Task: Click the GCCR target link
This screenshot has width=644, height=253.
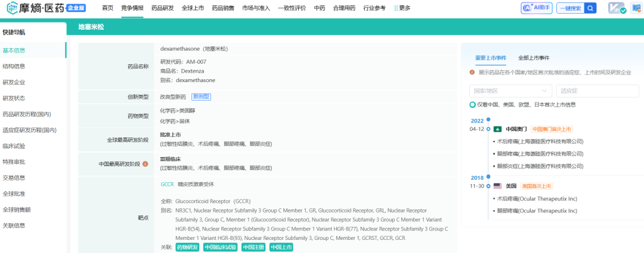Action: click(x=167, y=185)
